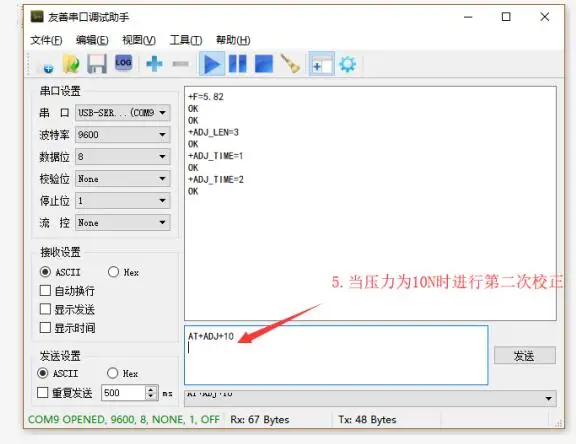Open the serial port COM9 dropdown
The image size is (576, 444).
click(123, 113)
